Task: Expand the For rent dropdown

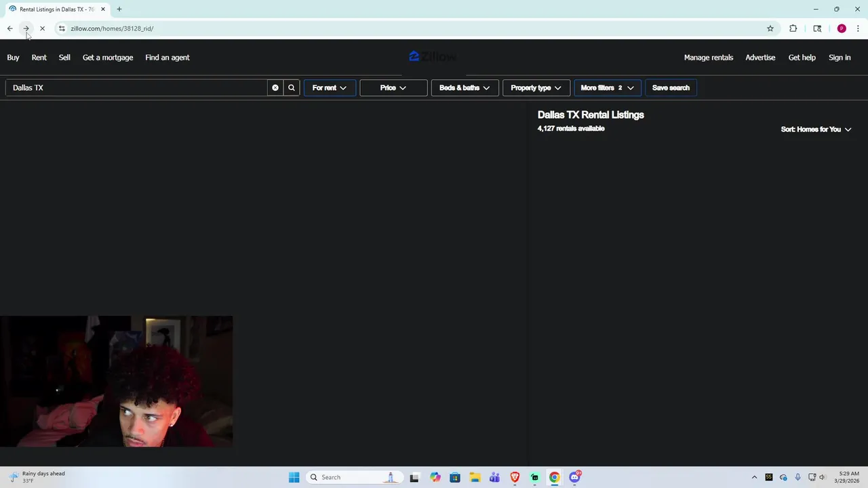Action: tap(330, 87)
